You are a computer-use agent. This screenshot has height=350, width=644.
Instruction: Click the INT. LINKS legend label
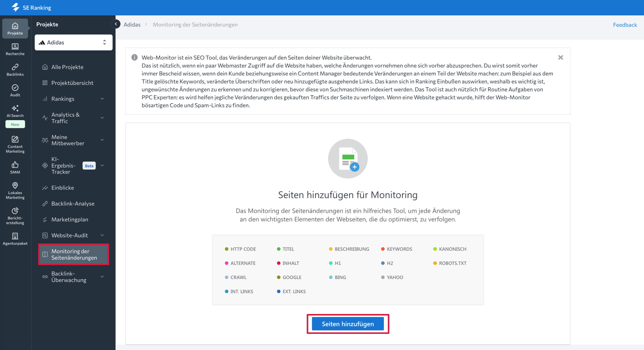(x=242, y=291)
